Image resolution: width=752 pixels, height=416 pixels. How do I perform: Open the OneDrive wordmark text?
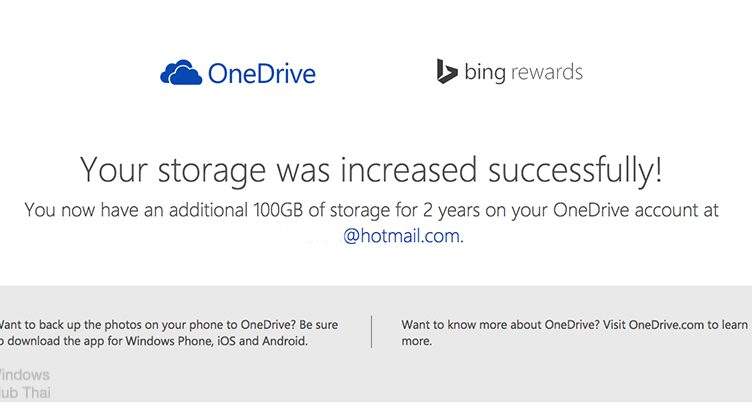pyautogui.click(x=261, y=74)
